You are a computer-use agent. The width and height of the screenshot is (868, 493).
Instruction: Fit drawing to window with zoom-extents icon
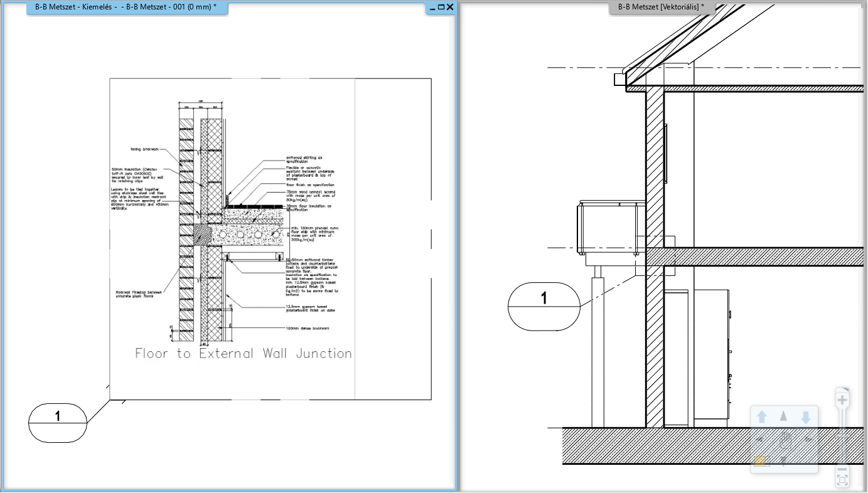(x=842, y=480)
